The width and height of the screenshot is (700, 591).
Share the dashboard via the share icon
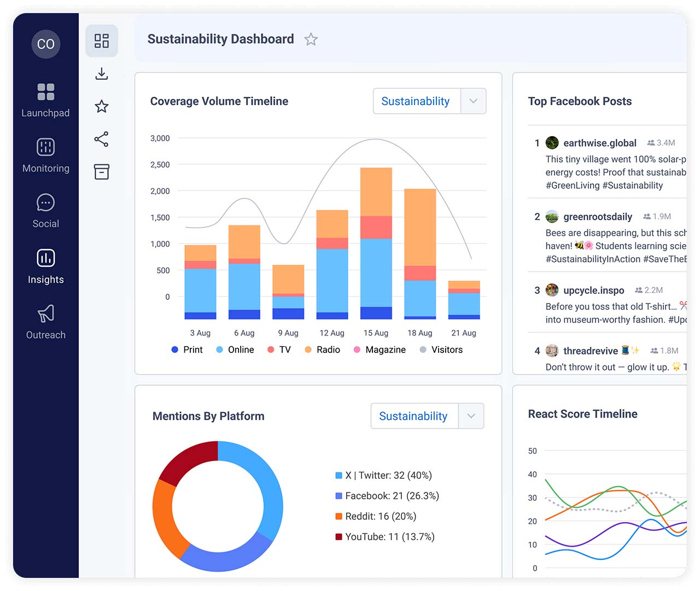(102, 139)
